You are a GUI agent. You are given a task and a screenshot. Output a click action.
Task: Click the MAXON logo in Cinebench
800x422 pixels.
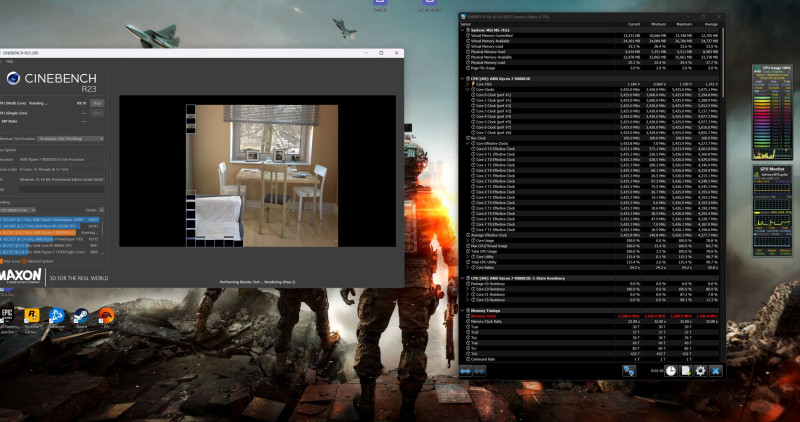(20, 276)
